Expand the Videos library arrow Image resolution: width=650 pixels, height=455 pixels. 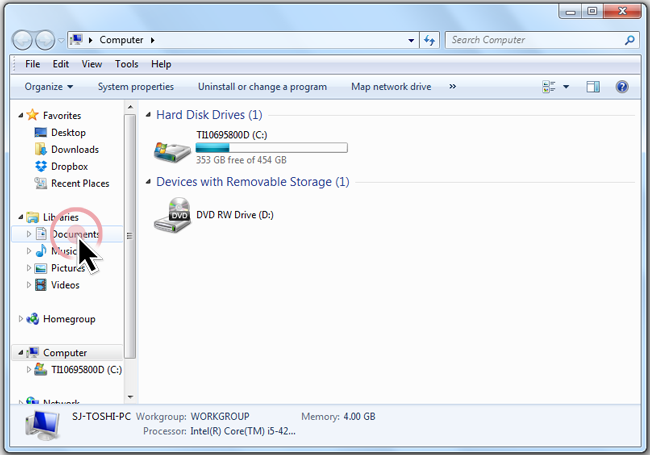tap(29, 285)
